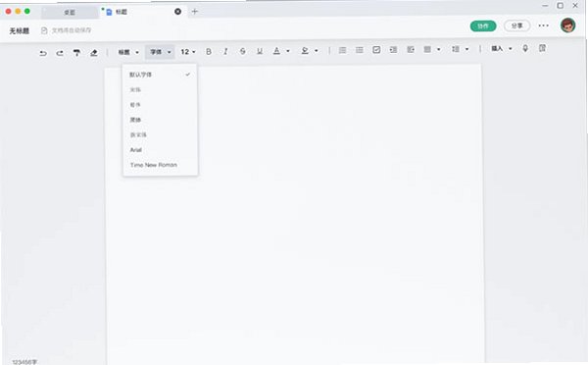Choose 宋体 from the font list
The height and width of the screenshot is (365, 588).
coord(160,89)
